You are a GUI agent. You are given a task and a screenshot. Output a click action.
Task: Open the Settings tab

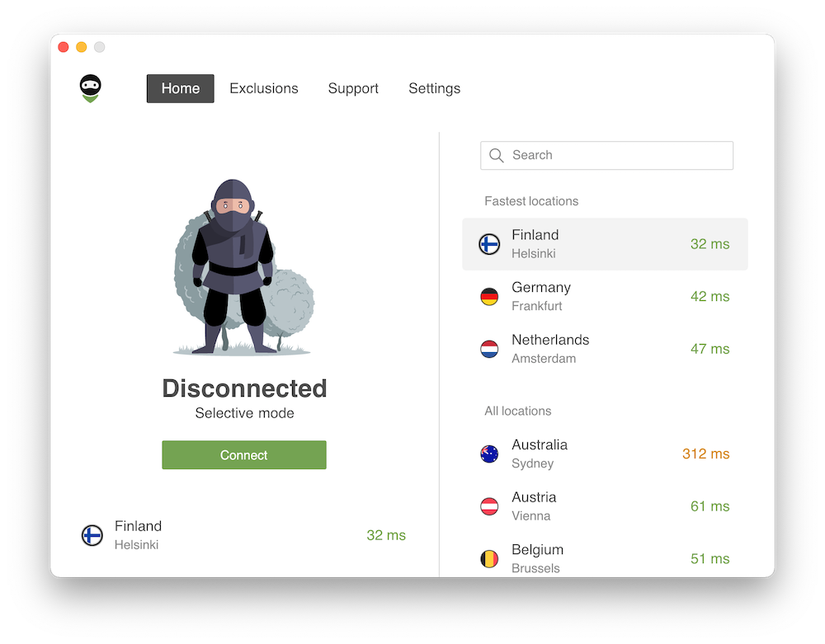pos(434,88)
